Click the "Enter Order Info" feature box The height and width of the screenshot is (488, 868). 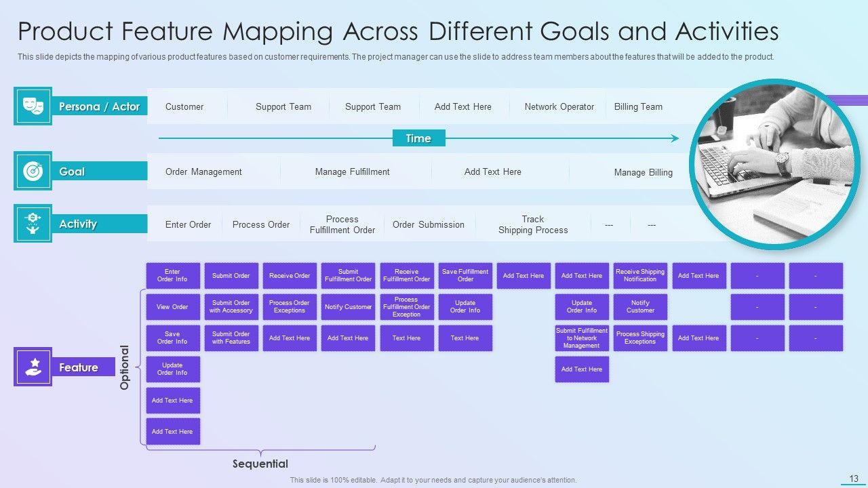(173, 276)
